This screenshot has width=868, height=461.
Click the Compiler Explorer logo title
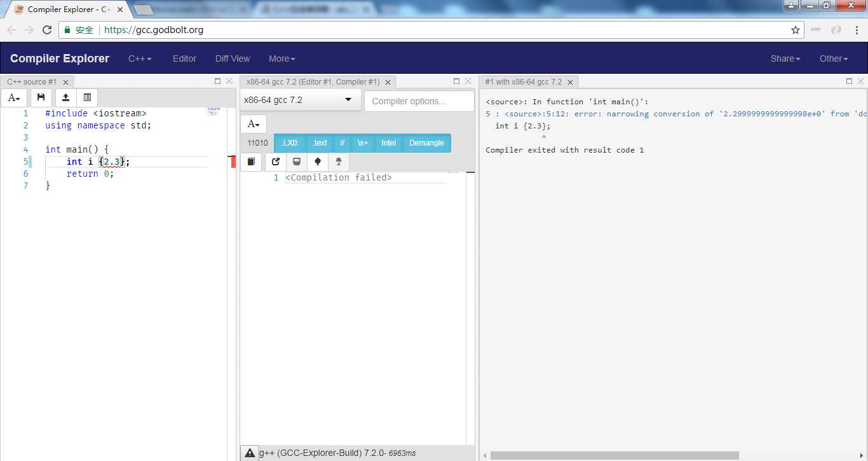[x=60, y=58]
